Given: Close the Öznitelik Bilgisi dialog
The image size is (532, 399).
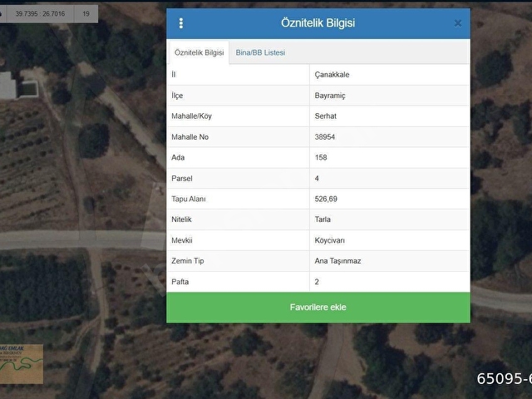Looking at the screenshot, I should [x=458, y=23].
